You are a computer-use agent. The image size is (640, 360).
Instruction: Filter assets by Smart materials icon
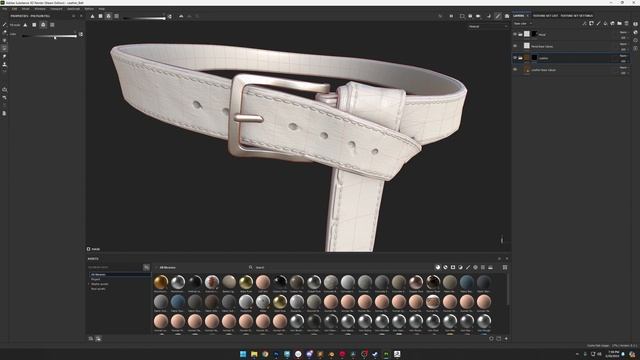[x=445, y=267]
